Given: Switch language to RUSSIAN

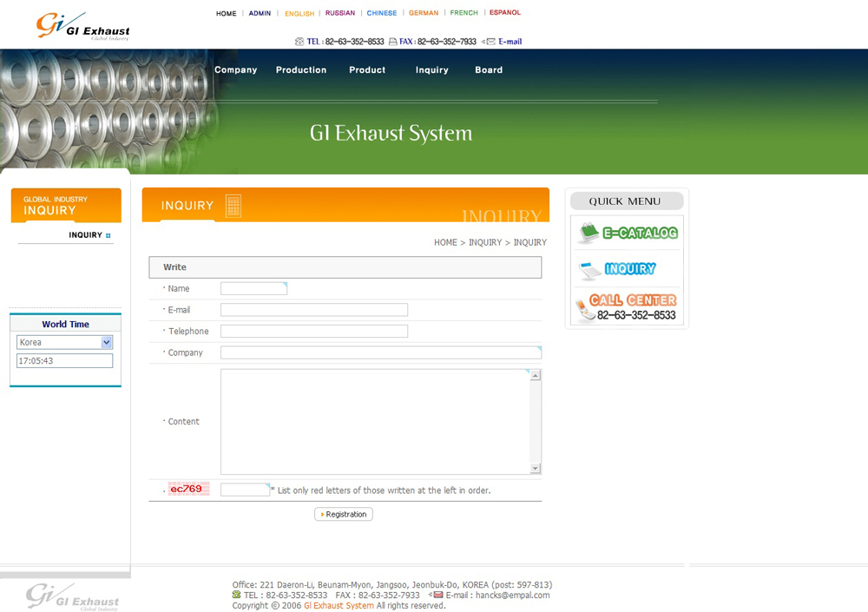Looking at the screenshot, I should (x=340, y=13).
